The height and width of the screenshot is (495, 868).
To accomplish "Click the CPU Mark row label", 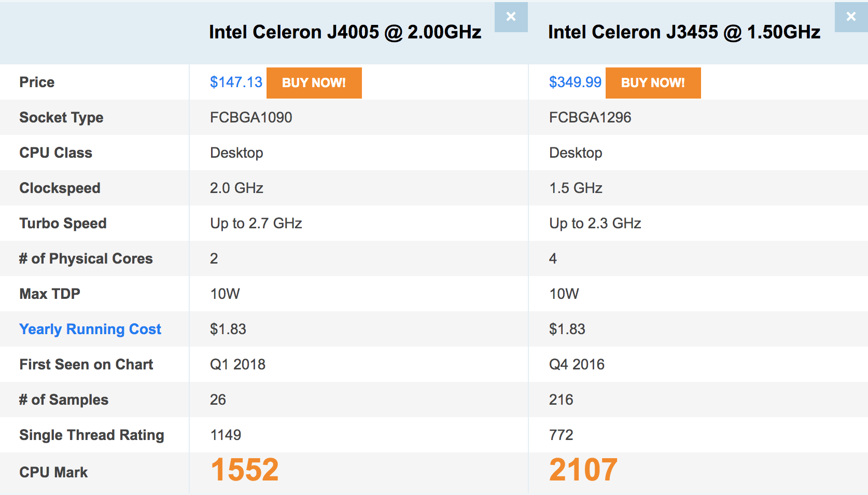I will point(53,472).
